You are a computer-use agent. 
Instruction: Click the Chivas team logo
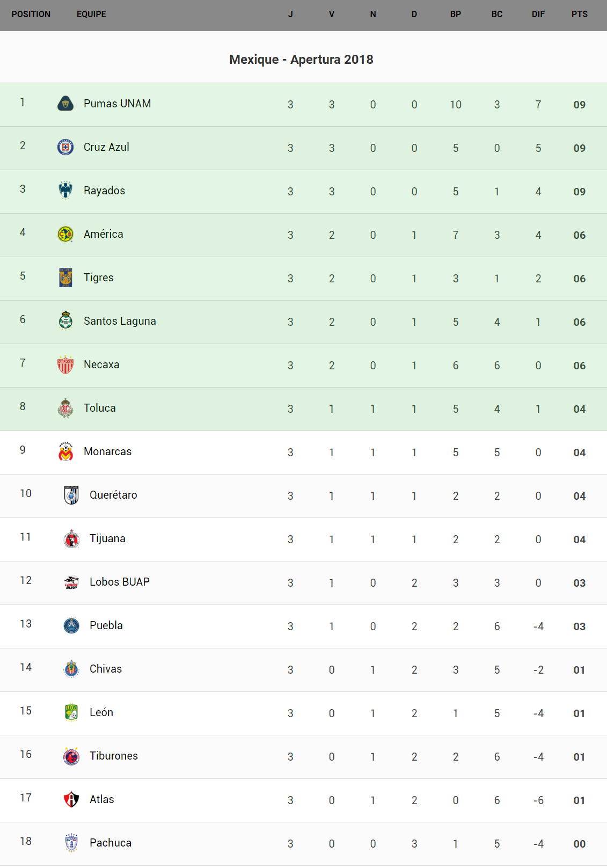click(71, 669)
